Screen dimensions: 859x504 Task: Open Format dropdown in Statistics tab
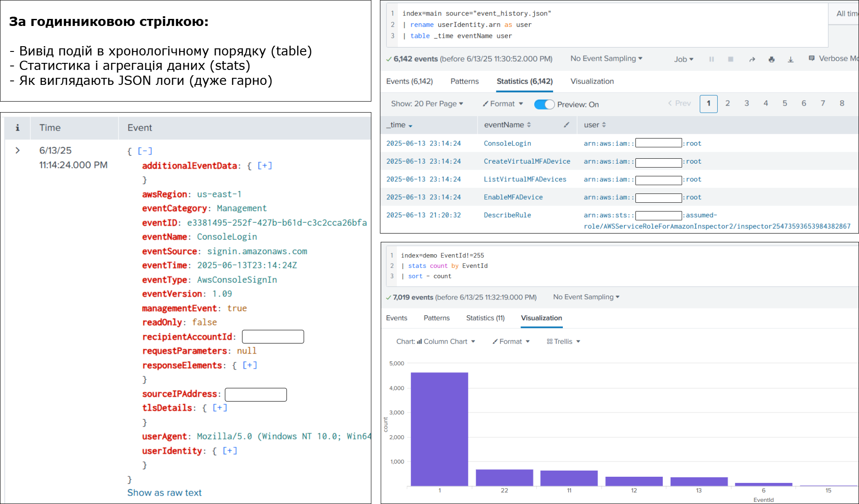(x=503, y=104)
